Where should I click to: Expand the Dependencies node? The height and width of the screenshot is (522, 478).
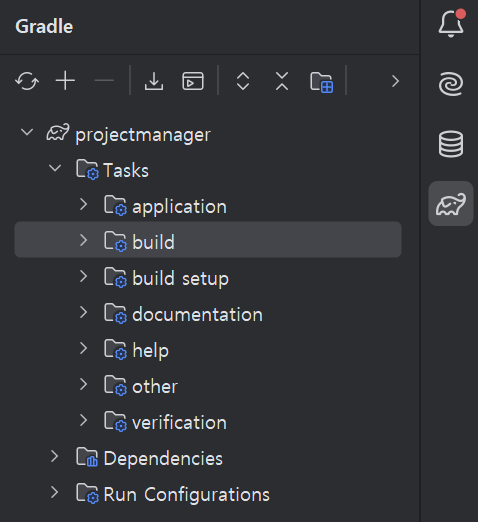(x=55, y=456)
